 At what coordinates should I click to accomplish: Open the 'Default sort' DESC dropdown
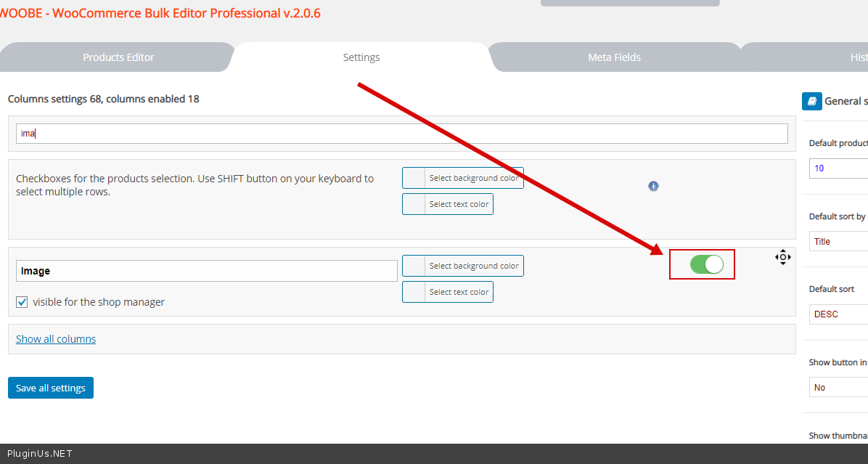(838, 314)
